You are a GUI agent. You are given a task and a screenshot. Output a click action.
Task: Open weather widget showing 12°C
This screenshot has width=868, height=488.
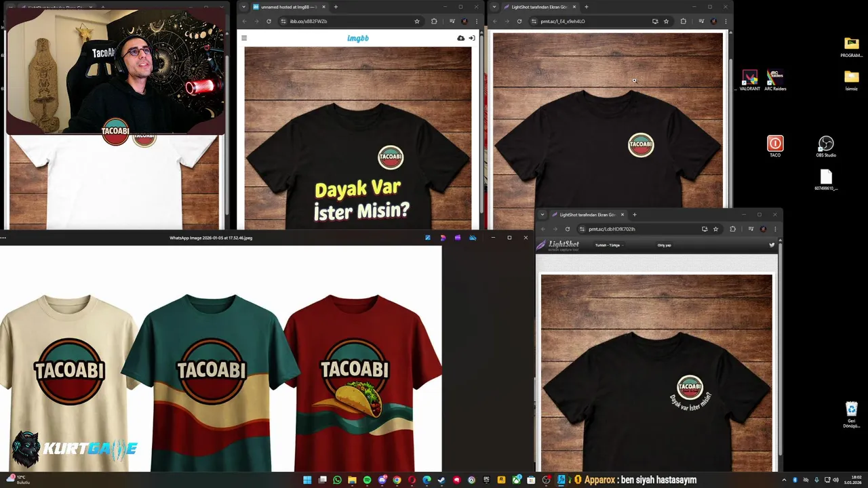(x=18, y=480)
